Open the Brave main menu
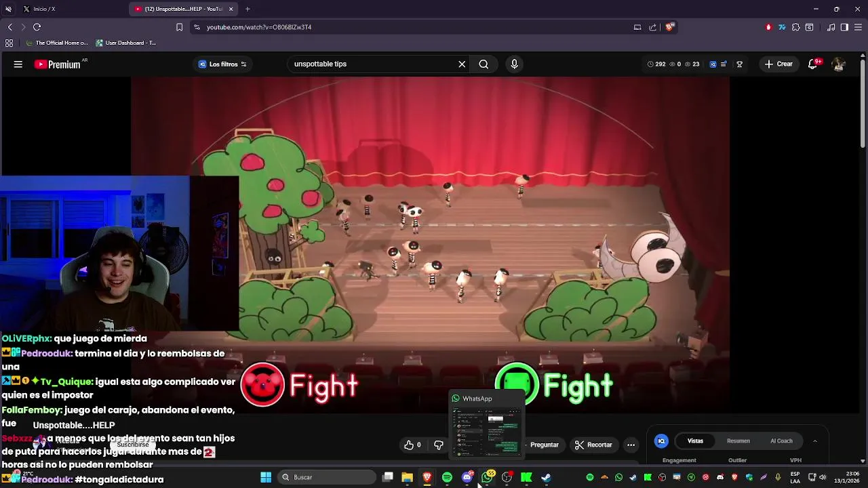The height and width of the screenshot is (488, 868). pyautogui.click(x=858, y=27)
